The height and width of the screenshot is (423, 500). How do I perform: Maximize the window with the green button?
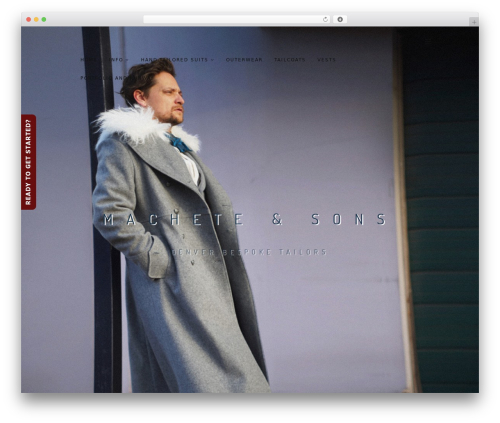click(44, 19)
